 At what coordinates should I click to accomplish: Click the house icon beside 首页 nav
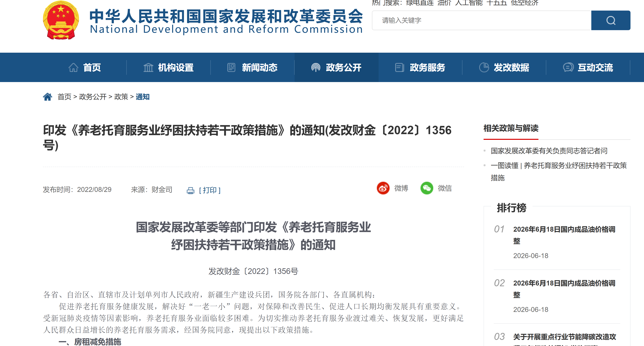point(73,68)
